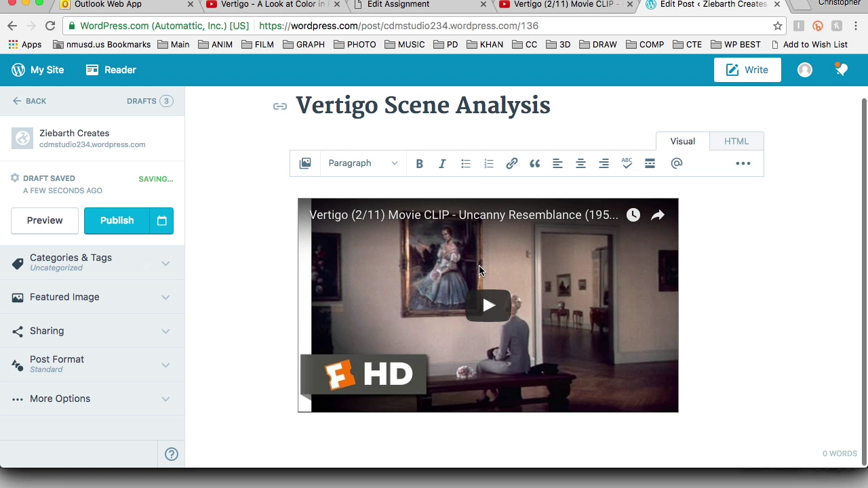This screenshot has height=488, width=868.
Task: Publish the post
Action: pyautogui.click(x=117, y=220)
